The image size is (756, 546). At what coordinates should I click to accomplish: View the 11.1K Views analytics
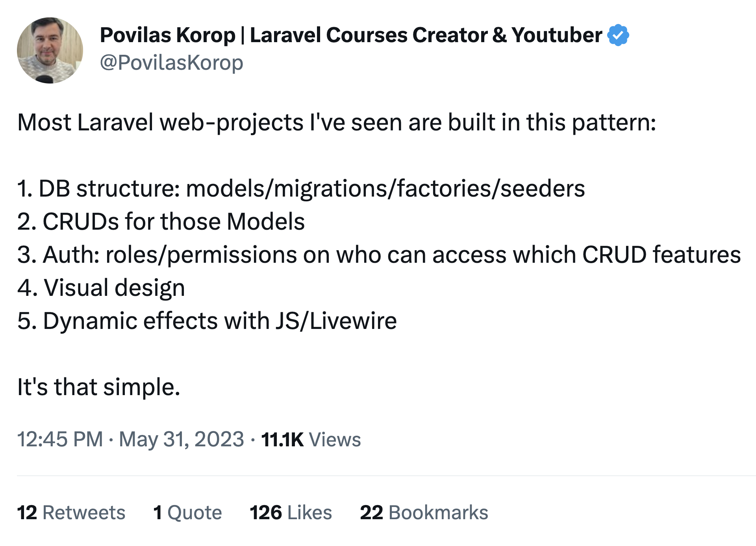click(311, 439)
